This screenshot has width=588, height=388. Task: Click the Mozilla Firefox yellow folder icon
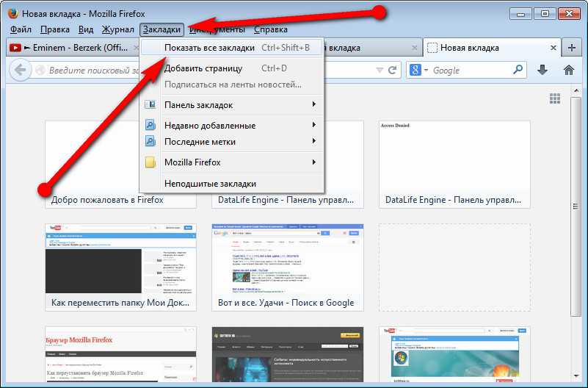point(150,162)
